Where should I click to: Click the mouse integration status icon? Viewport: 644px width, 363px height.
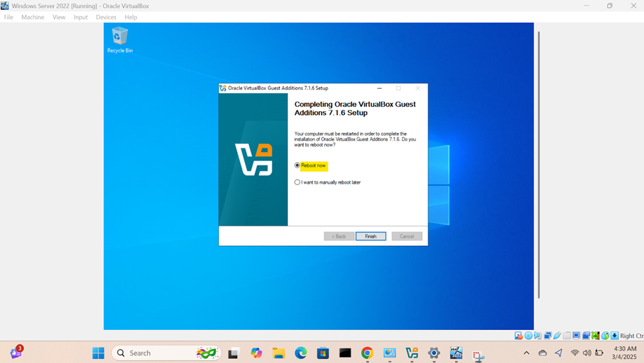(x=605, y=336)
